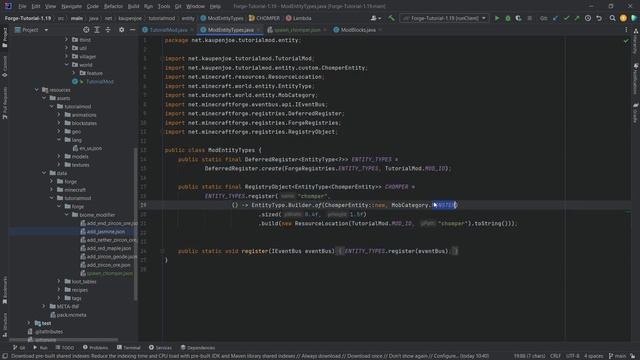Commit changes with green checkmark icon

tap(566, 18)
